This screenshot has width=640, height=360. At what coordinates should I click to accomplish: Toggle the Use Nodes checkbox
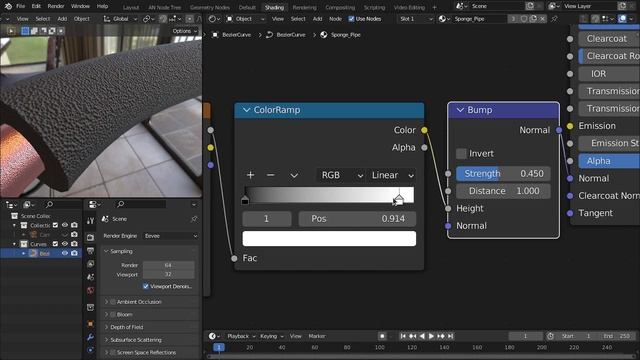point(351,19)
